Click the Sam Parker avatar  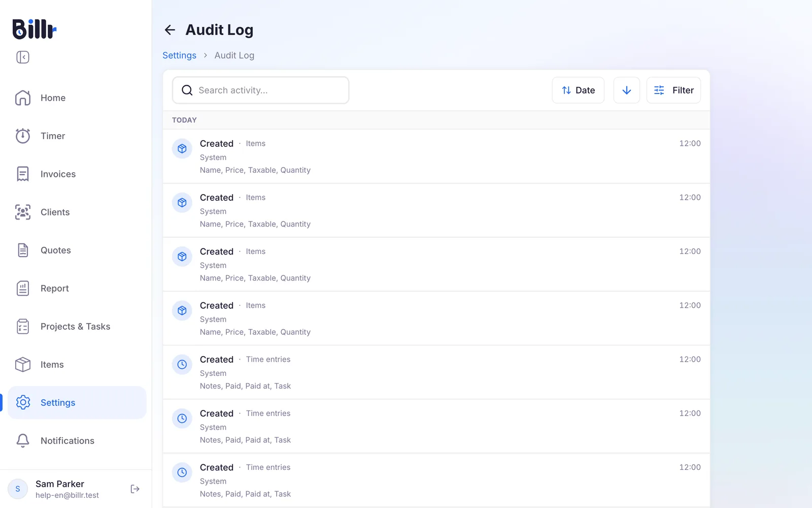[x=18, y=489]
